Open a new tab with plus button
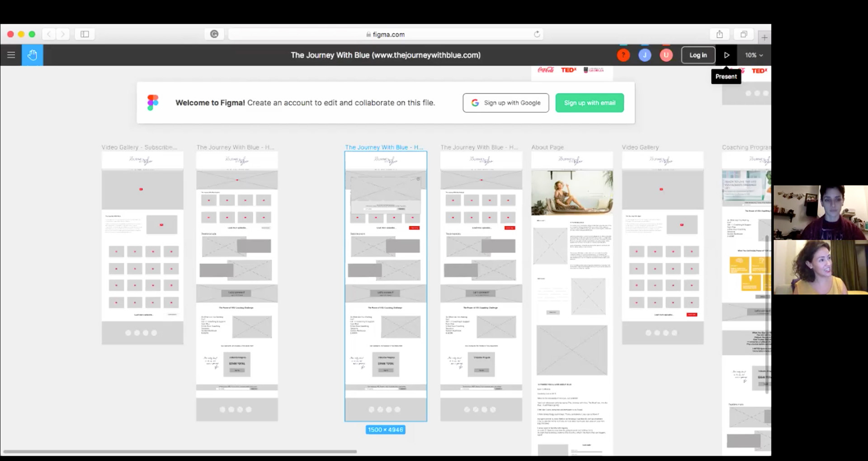This screenshot has width=868, height=461. point(764,37)
